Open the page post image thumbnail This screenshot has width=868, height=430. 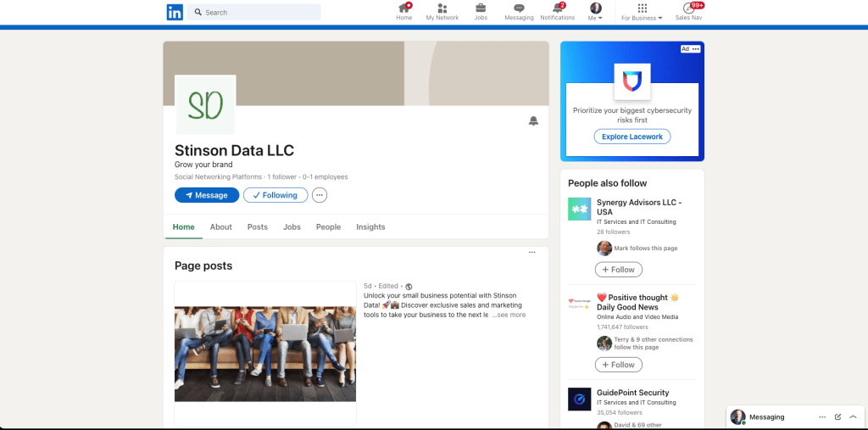click(265, 354)
